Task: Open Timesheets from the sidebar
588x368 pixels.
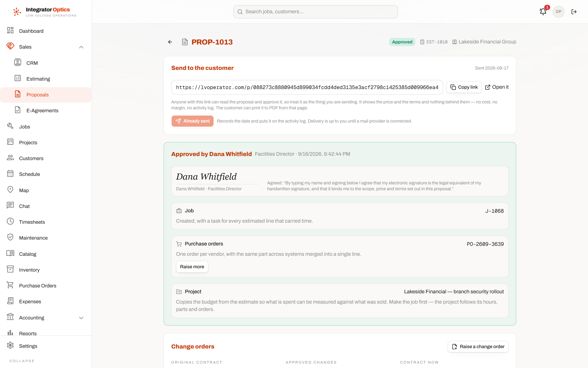Action: tap(46, 222)
